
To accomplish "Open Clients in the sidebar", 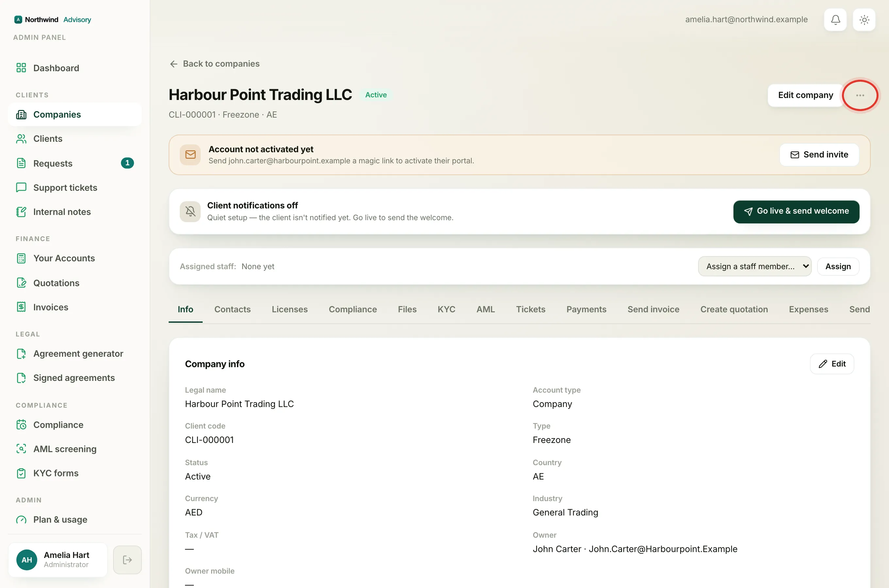I will 75,139.
